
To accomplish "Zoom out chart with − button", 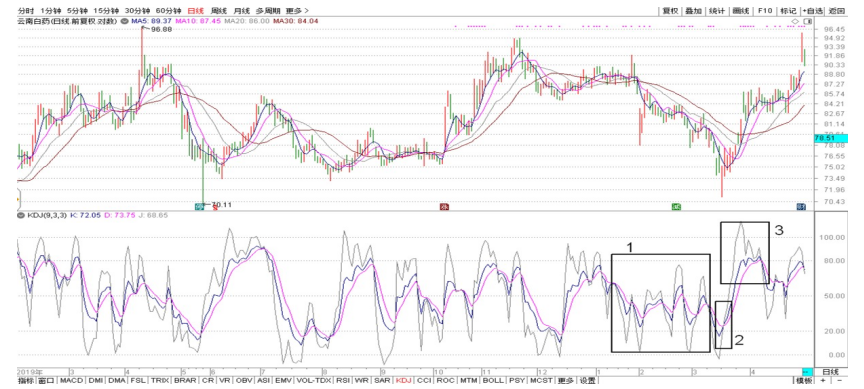I will click(x=839, y=380).
